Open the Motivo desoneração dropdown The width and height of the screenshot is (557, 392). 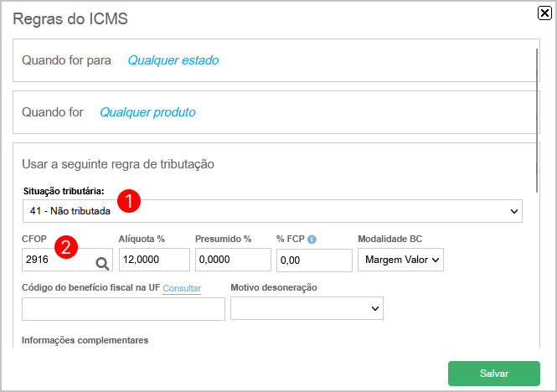[x=307, y=308]
